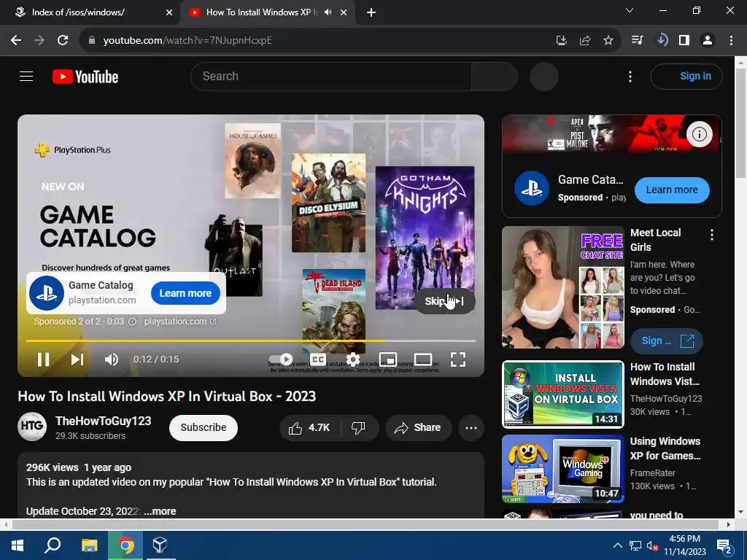Like the video with thumbs up
Image resolution: width=747 pixels, height=560 pixels.
(x=309, y=427)
